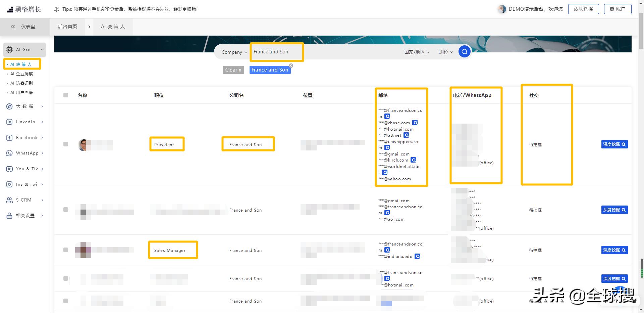Open the S CRM sidebar module
This screenshot has height=313, width=644.
(x=23, y=200)
